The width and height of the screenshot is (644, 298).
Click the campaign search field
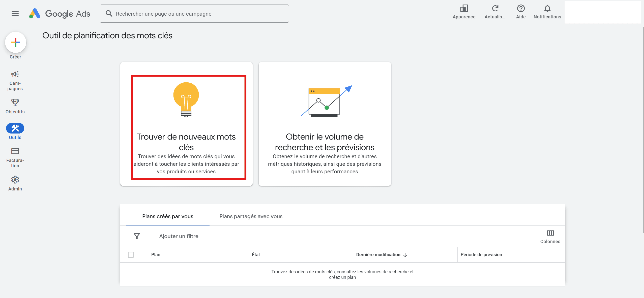pyautogui.click(x=194, y=14)
